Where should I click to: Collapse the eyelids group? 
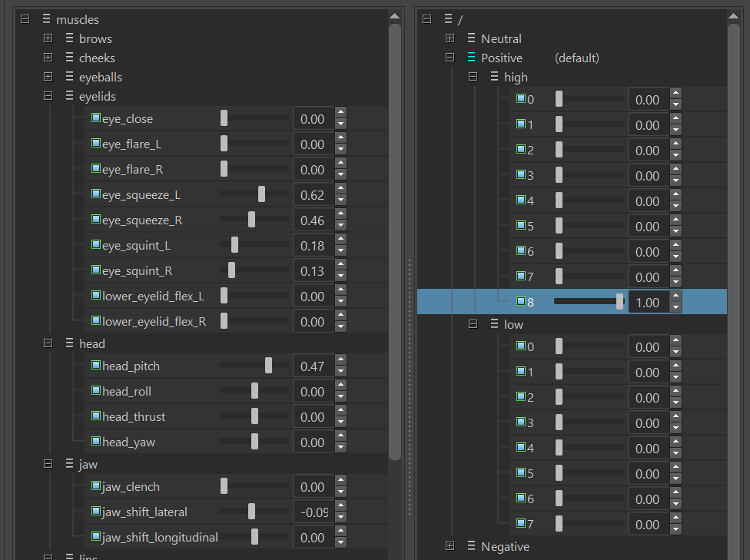48,96
